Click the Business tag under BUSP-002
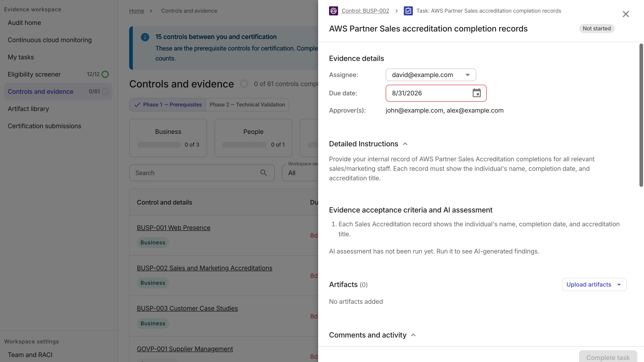 click(x=153, y=283)
